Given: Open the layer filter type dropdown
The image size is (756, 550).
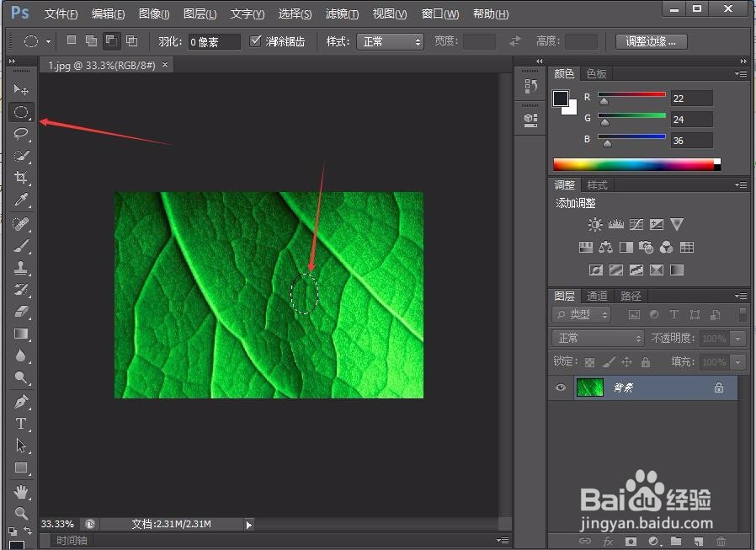Looking at the screenshot, I should tap(581, 315).
